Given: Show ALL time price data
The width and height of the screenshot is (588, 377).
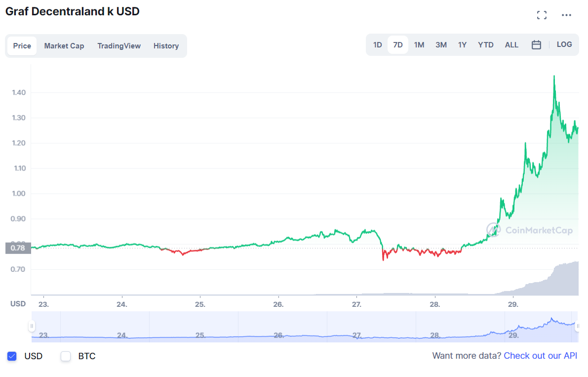Looking at the screenshot, I should coord(511,45).
